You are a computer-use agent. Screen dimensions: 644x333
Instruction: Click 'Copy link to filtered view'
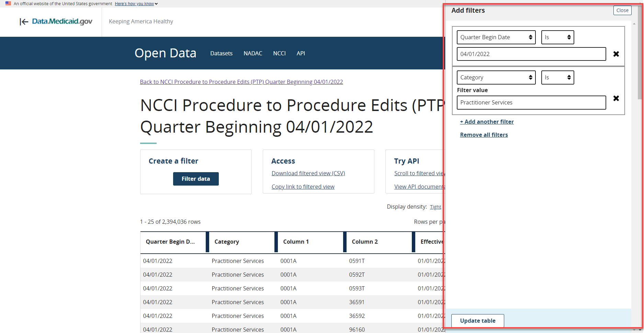pos(303,186)
